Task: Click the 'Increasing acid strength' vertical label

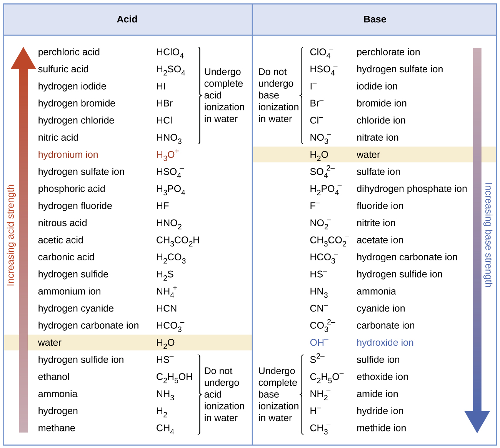Action: click(x=11, y=235)
